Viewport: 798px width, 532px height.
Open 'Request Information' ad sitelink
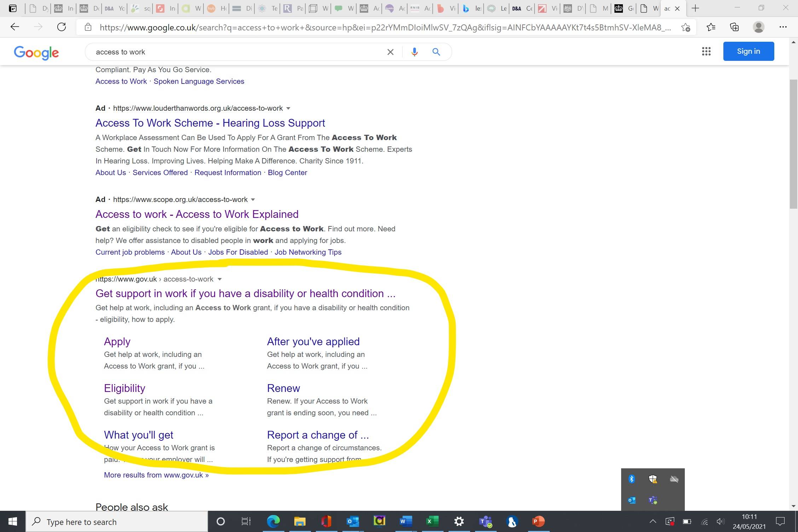coord(228,173)
